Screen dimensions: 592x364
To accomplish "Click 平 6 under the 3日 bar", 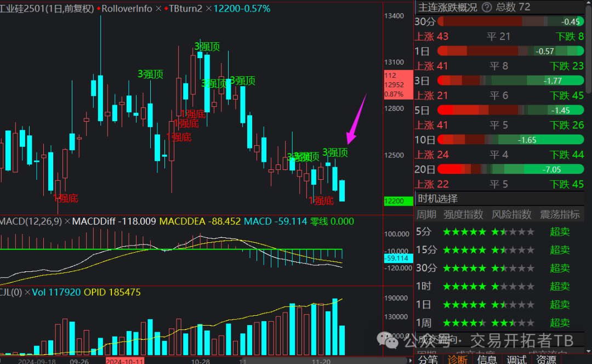I will coord(499,95).
